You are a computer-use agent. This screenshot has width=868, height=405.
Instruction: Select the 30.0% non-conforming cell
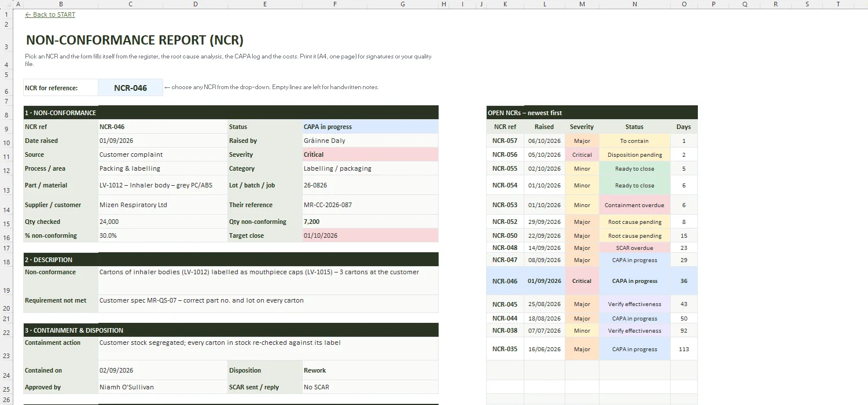click(163, 235)
